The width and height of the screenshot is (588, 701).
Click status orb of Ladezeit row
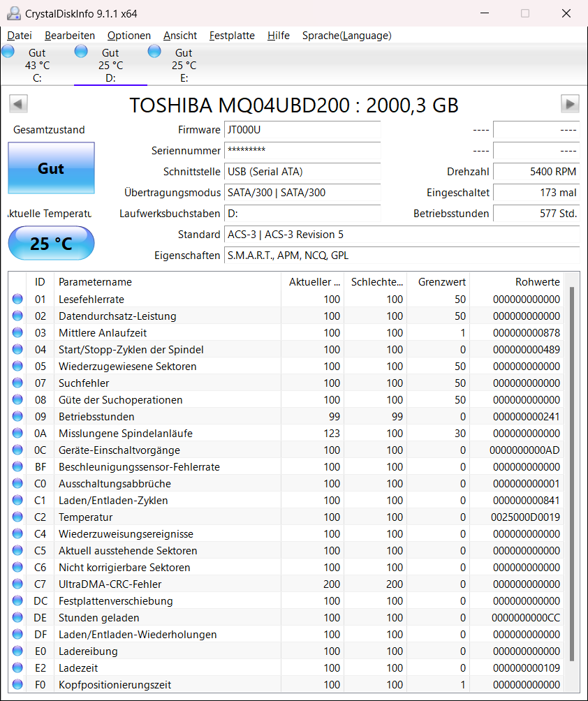click(17, 668)
